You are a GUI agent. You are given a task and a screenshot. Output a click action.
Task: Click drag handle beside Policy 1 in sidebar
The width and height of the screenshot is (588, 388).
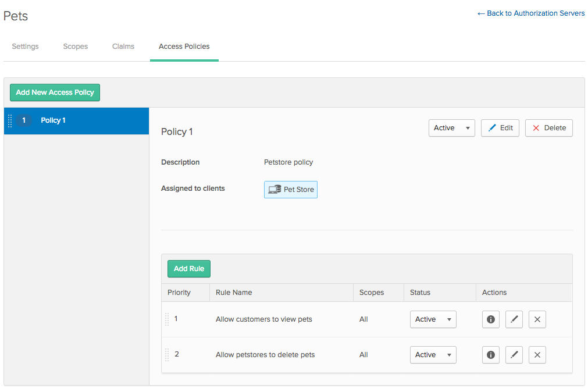pyautogui.click(x=10, y=121)
